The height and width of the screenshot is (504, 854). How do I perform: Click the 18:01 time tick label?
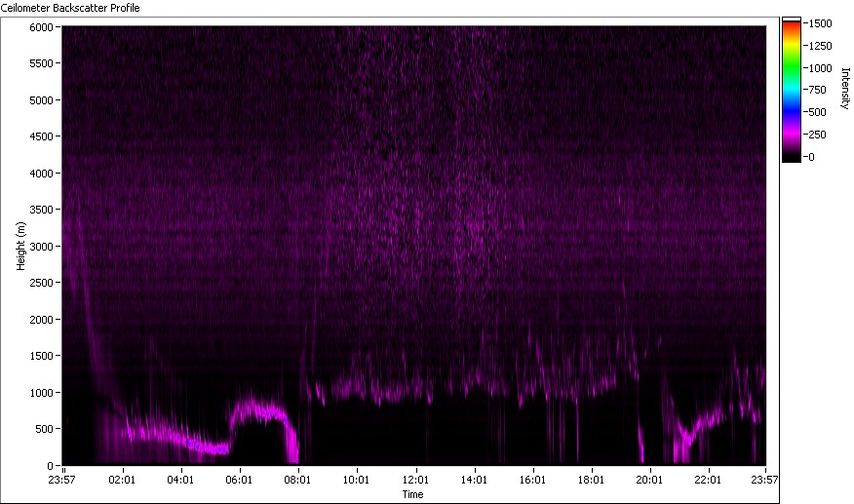[591, 480]
